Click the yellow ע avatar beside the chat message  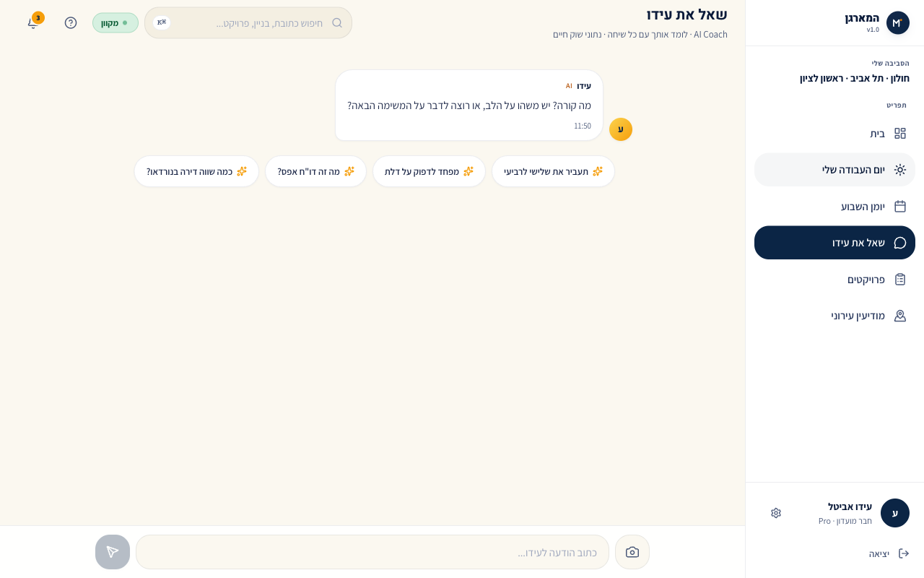point(621,129)
